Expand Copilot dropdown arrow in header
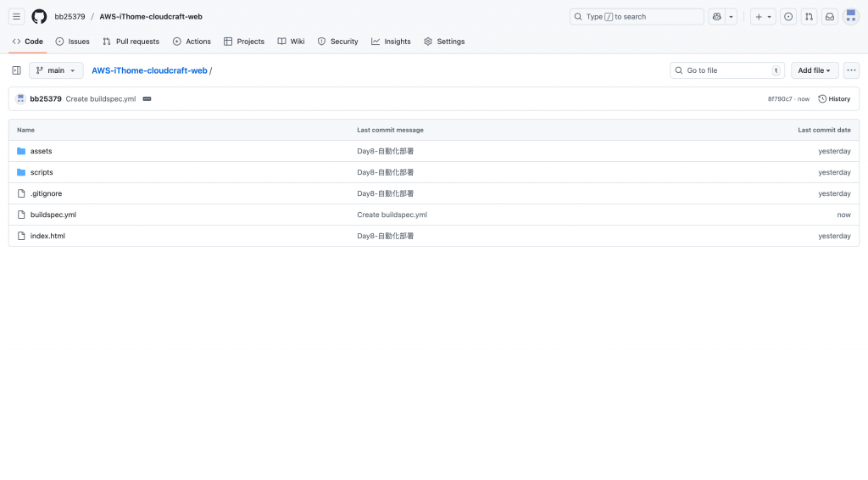 point(732,17)
